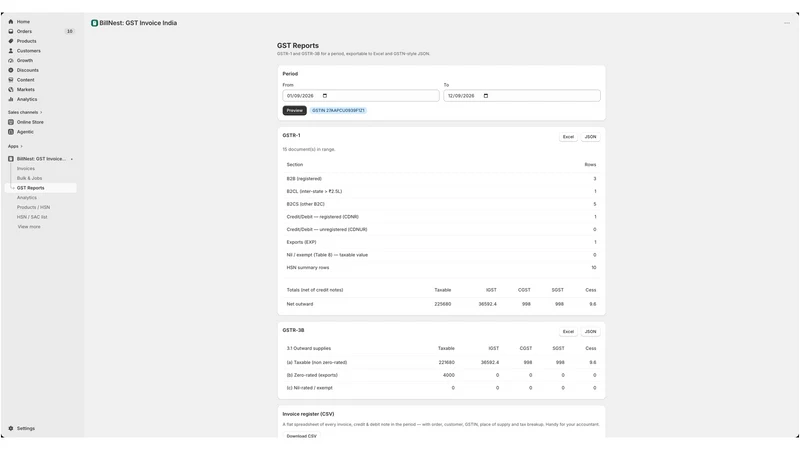Open the Customers menu item
Screen dimensions: 800x450
(x=29, y=51)
